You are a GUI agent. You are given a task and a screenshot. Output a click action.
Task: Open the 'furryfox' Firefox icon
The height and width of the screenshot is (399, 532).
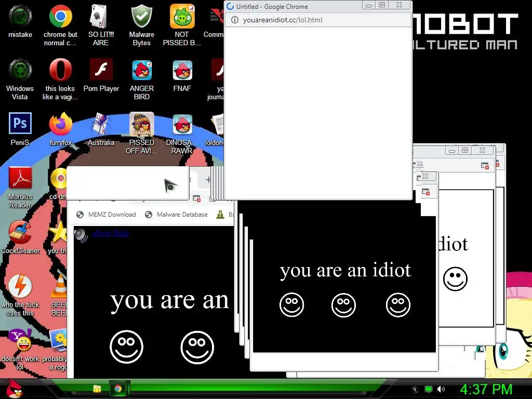[60, 128]
